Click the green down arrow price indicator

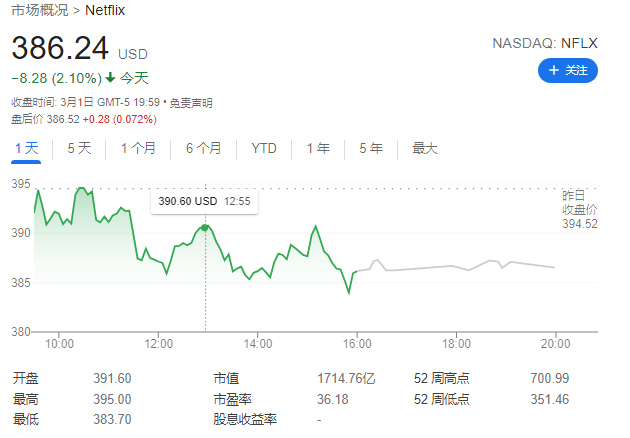[110, 77]
